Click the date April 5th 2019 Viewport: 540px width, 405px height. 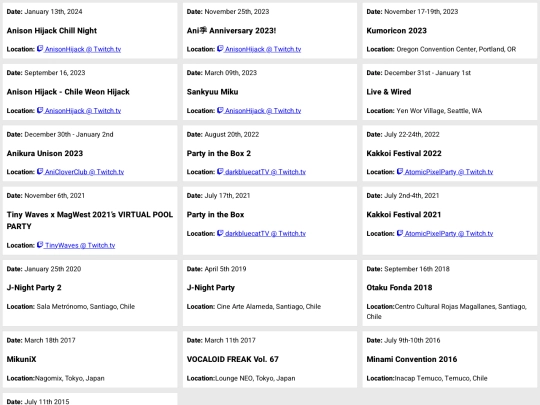pyautogui.click(x=225, y=269)
